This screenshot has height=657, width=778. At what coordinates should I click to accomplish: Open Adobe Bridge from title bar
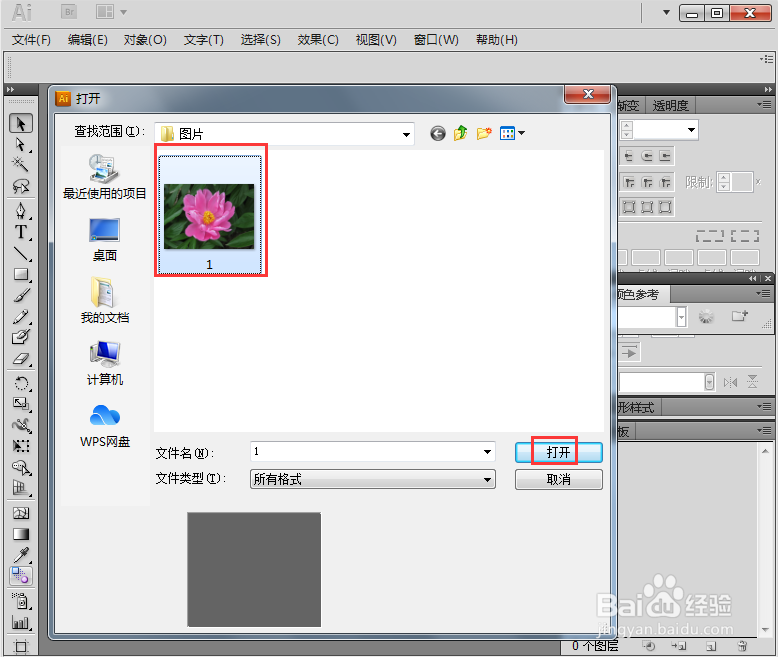coord(69,11)
